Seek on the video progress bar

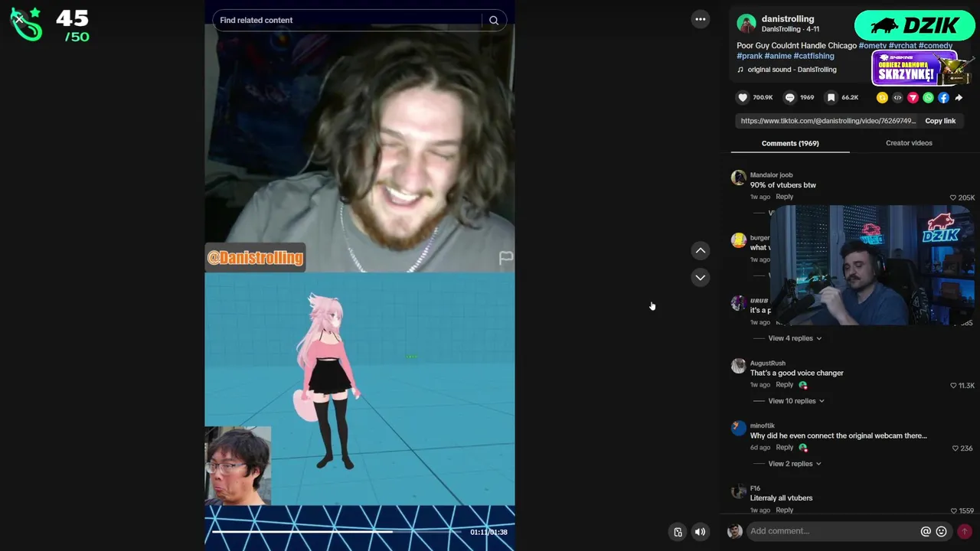338,531
